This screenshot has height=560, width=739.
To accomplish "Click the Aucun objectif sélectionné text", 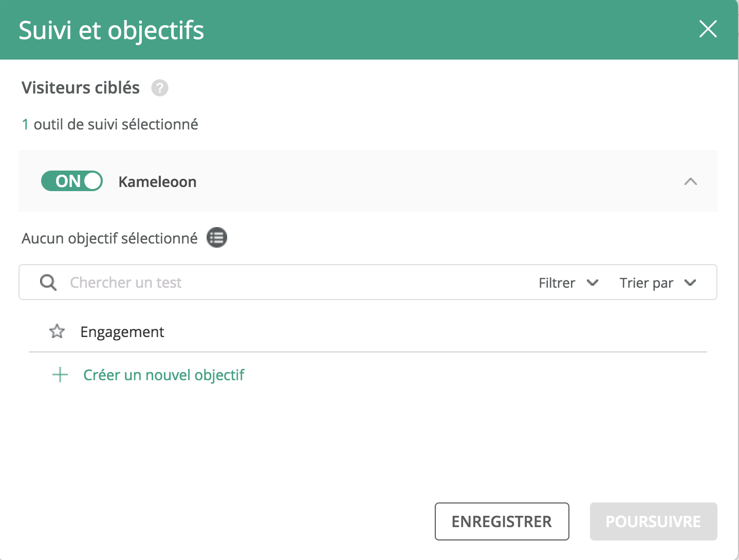I will pos(109,238).
